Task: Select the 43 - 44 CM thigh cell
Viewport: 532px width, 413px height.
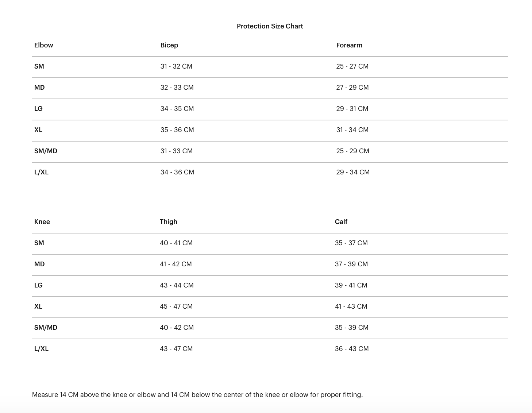Action: coord(177,285)
